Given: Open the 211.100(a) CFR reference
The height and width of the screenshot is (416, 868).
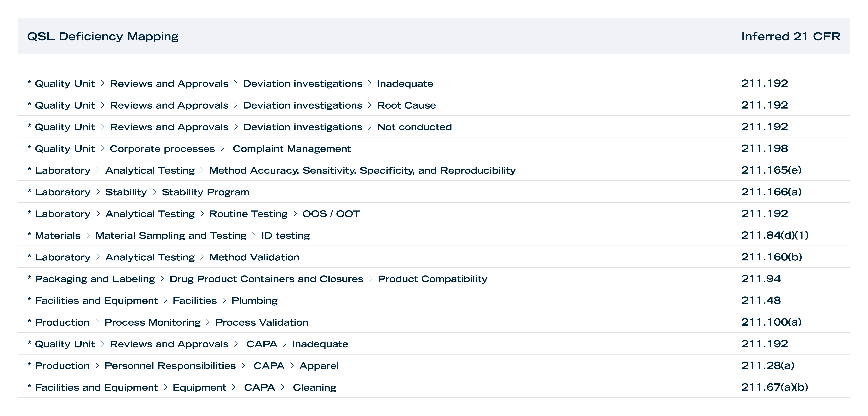Looking at the screenshot, I should coord(771,322).
